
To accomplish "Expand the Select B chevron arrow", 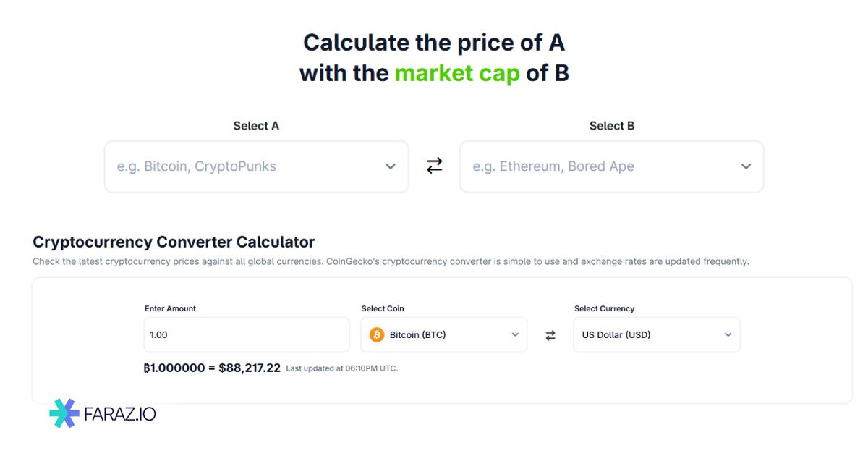I will pyautogui.click(x=746, y=166).
